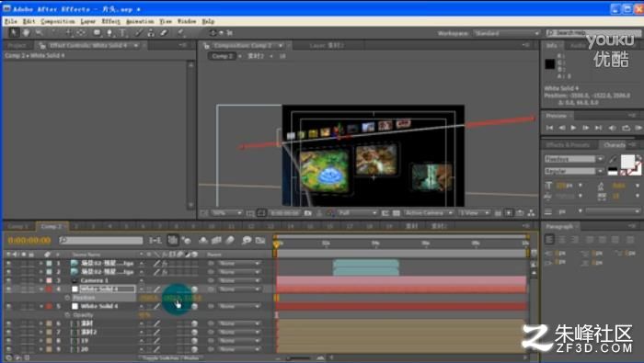
Task: Toggle the viewer's transparency grid
Action: [397, 213]
